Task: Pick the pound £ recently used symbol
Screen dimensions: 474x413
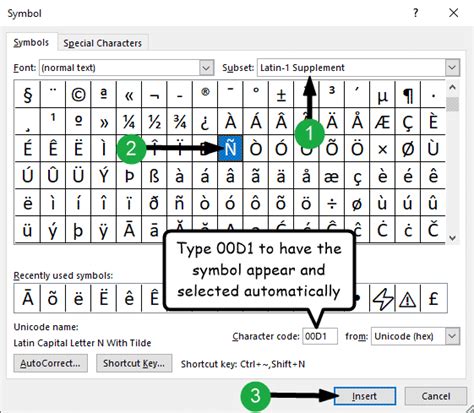Action: (x=433, y=298)
